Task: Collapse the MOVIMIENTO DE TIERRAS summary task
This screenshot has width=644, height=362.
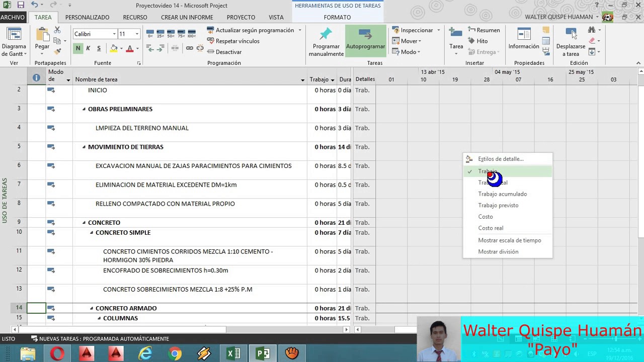Action: coord(84,147)
